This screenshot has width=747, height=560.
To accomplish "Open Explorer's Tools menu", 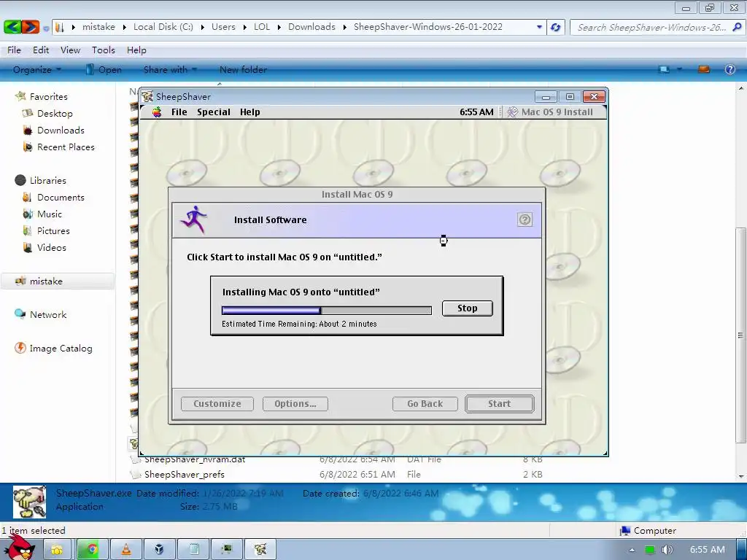I will 104,50.
